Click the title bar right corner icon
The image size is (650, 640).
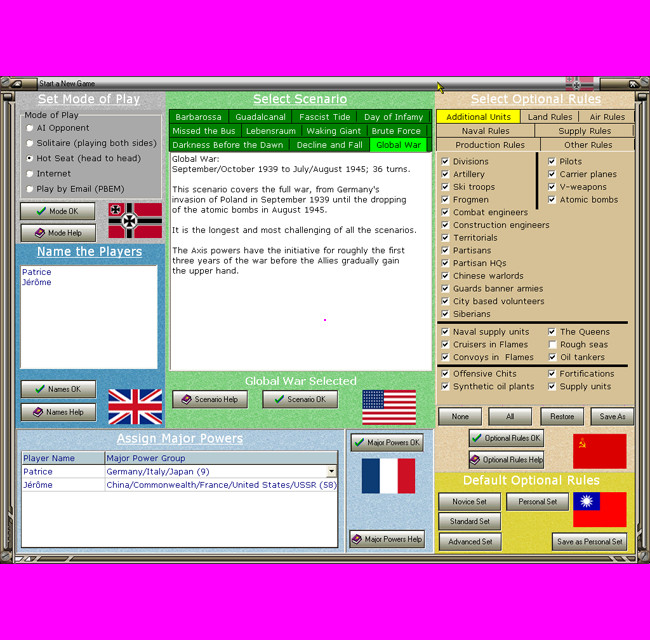pyautogui.click(x=633, y=84)
